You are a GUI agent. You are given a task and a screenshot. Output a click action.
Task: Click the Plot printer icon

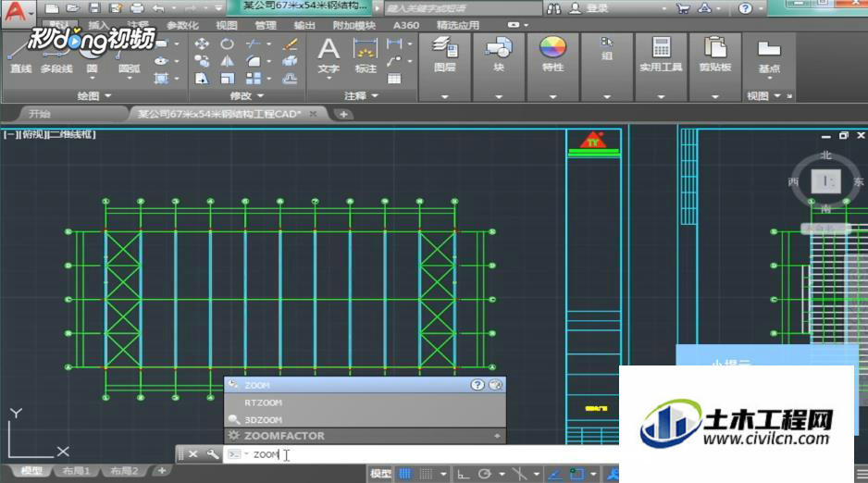coord(136,8)
